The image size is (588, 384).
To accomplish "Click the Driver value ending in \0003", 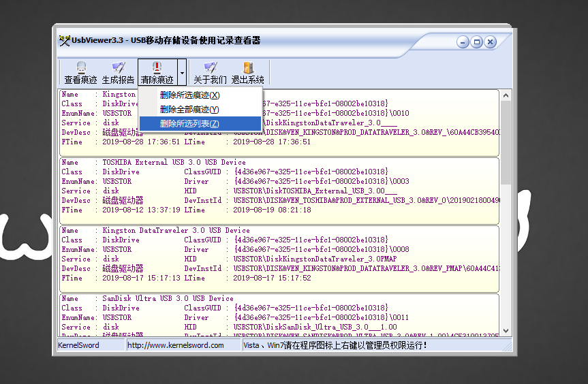I will 322,181.
